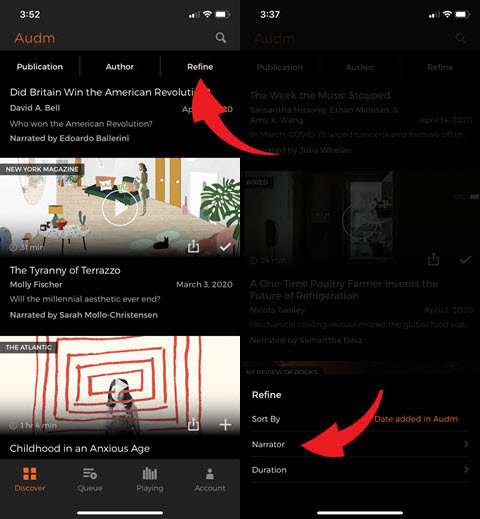The width and height of the screenshot is (480, 519).
Task: Tap the Narrator chevron arrow
Action: 466,444
